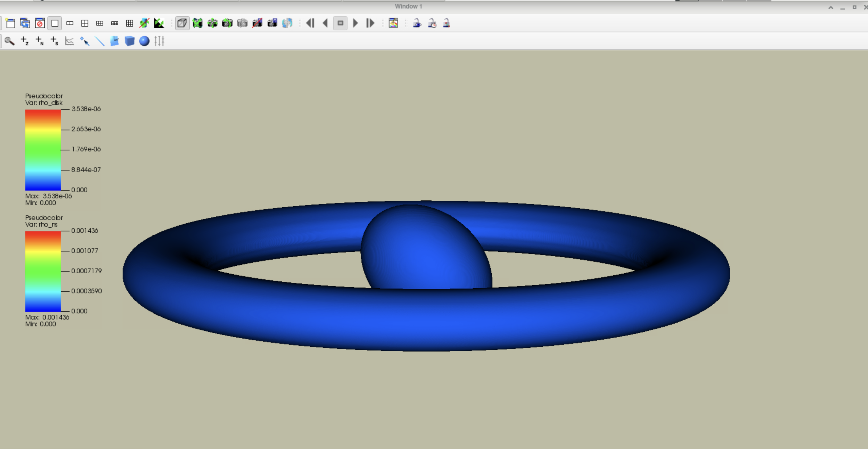Enable the sphere tool
Image resolution: width=868 pixels, height=449 pixels.
144,41
